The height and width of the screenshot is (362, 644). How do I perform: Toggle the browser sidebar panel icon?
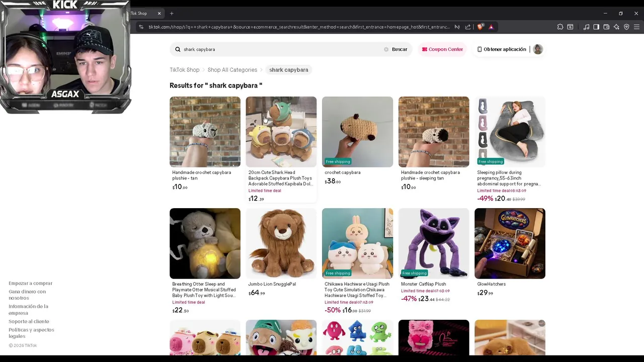(x=596, y=27)
